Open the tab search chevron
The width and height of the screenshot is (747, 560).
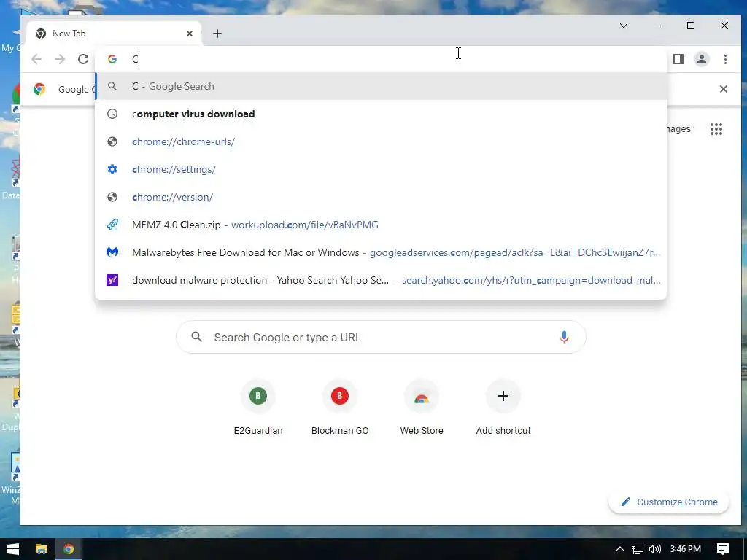click(x=624, y=26)
